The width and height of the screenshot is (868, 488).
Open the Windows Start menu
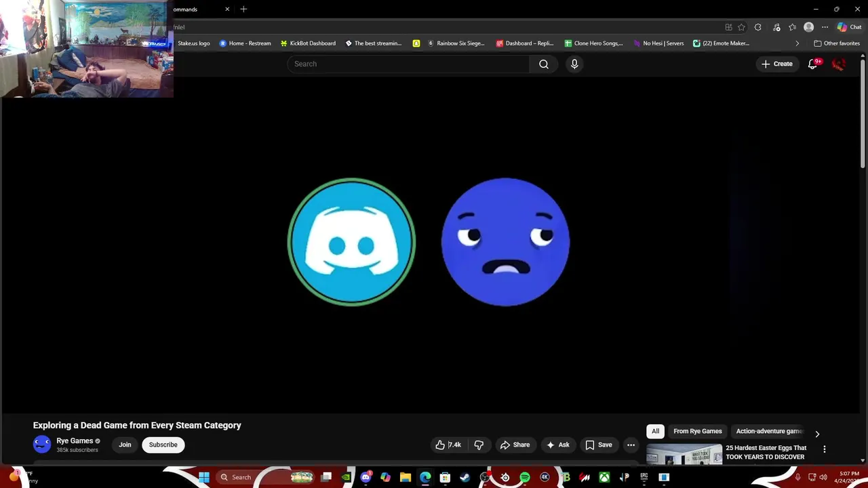[203, 477]
